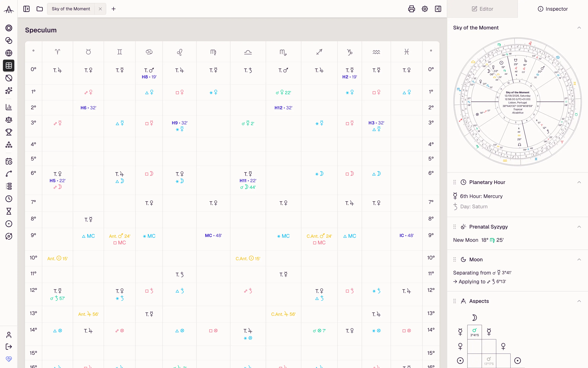Collapse the Prenatal Syzygy section
The image size is (588, 368).
pyautogui.click(x=579, y=227)
